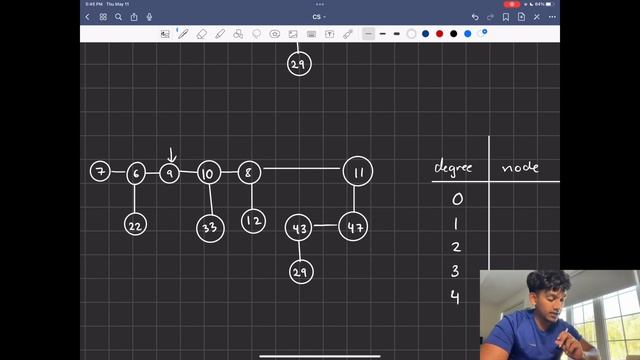640x360 pixels.
Task: Open the custom color picker swatch
Action: point(482,33)
